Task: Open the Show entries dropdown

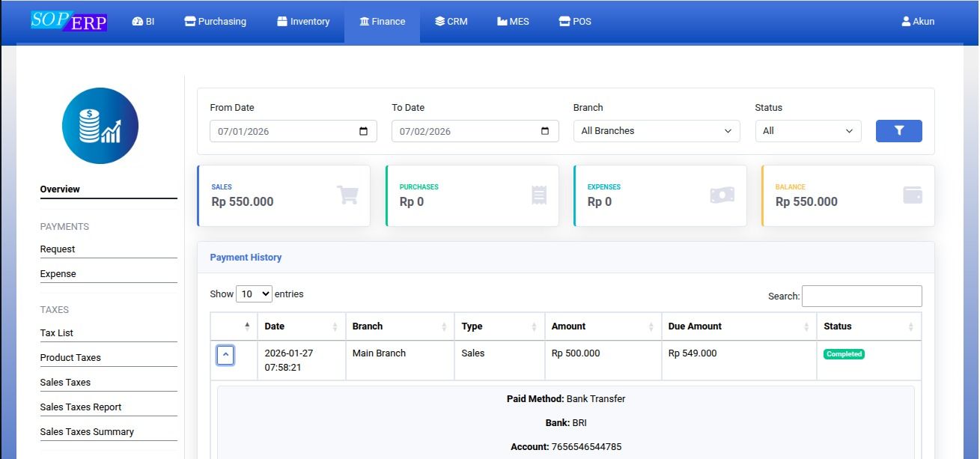Action: point(255,294)
